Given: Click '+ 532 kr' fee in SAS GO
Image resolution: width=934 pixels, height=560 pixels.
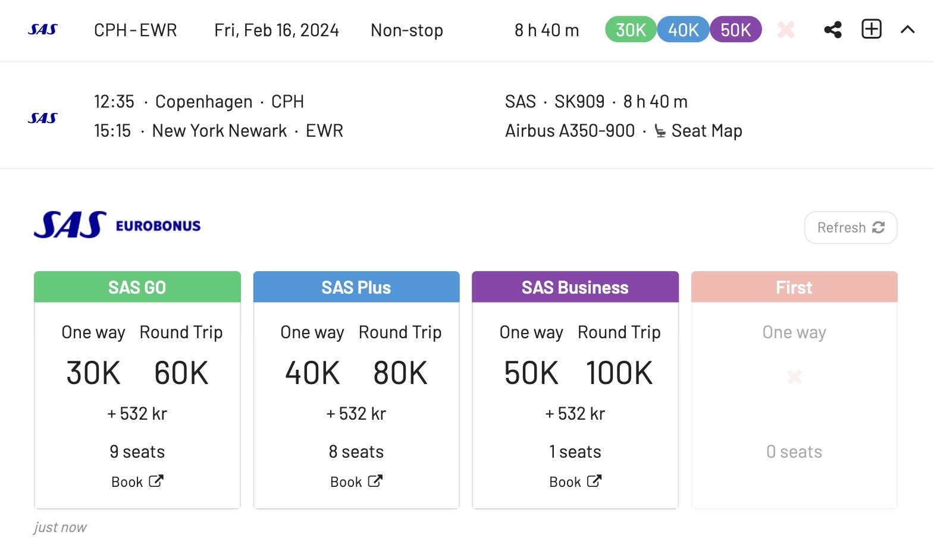Looking at the screenshot, I should click(137, 414).
